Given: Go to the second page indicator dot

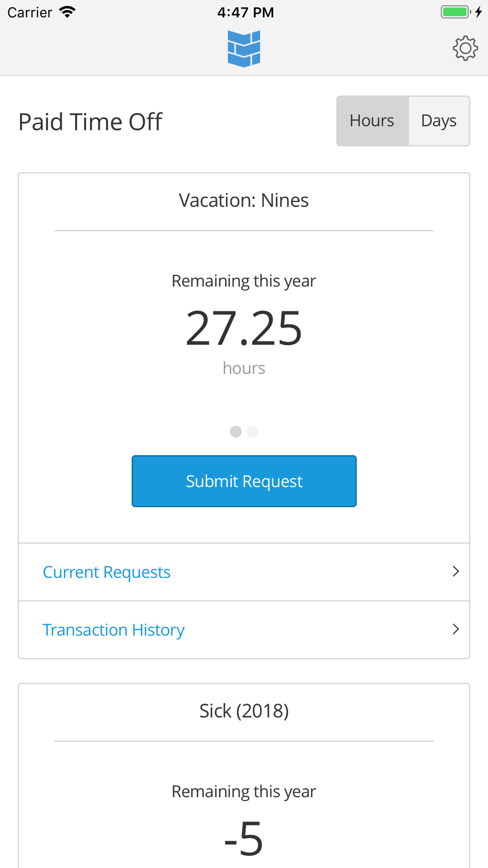Looking at the screenshot, I should point(252,432).
